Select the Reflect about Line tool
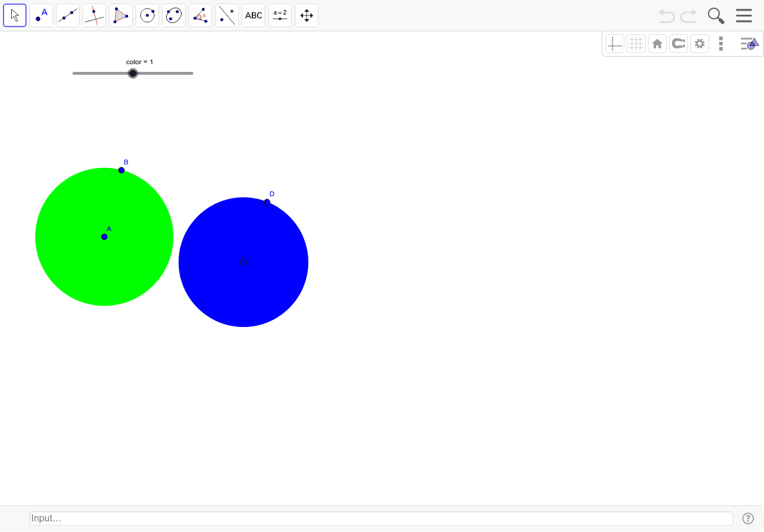 point(227,15)
